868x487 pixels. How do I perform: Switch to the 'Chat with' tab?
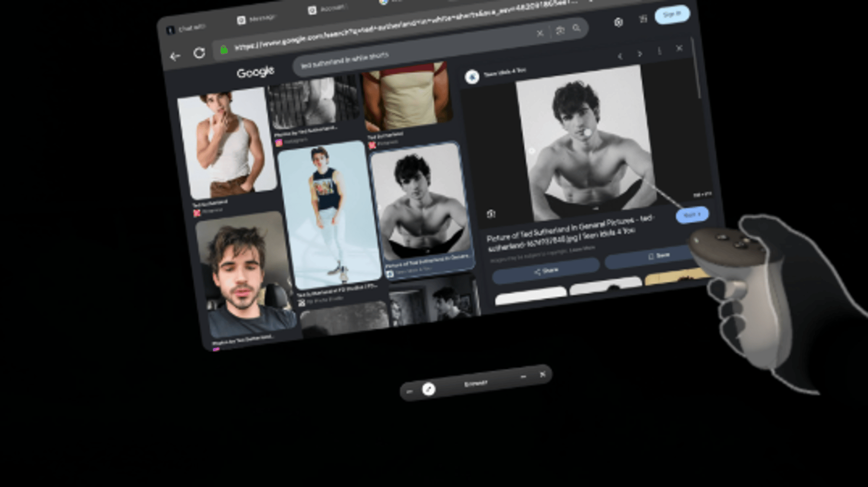click(x=187, y=29)
